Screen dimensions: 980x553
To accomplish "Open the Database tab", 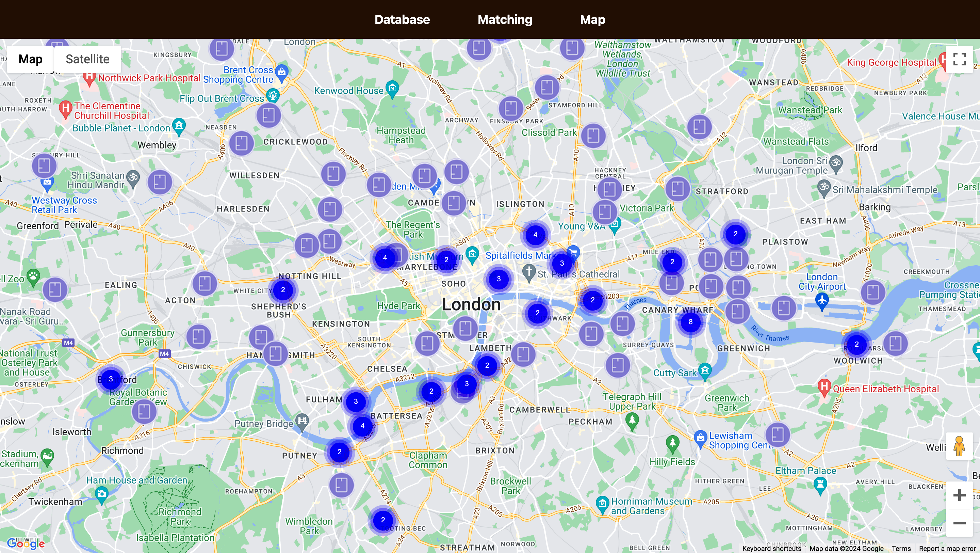I will 402,19.
